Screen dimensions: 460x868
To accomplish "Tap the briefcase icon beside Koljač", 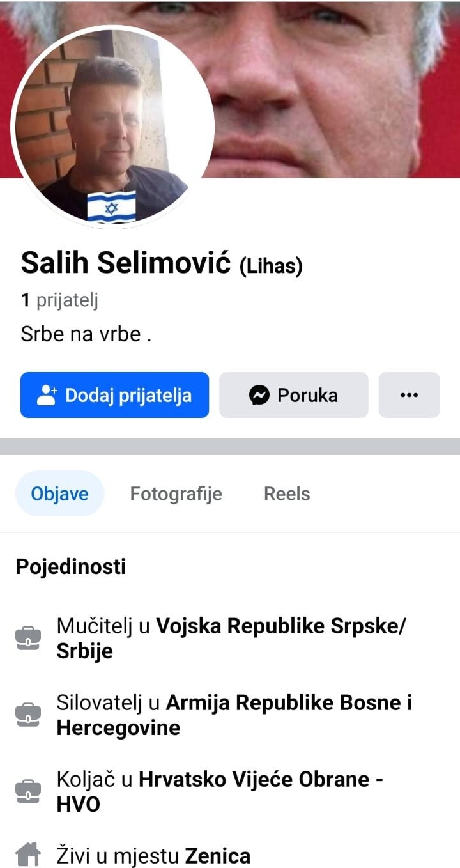I will (x=28, y=792).
